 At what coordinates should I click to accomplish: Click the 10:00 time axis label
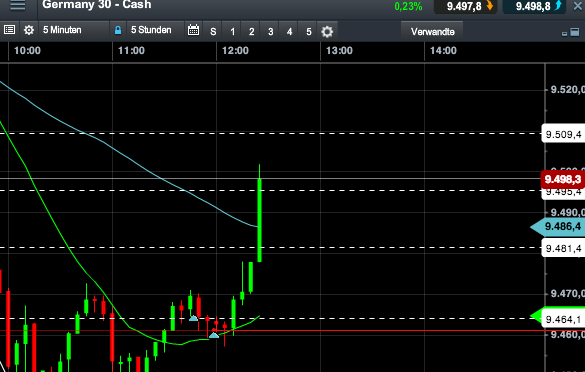pos(27,51)
